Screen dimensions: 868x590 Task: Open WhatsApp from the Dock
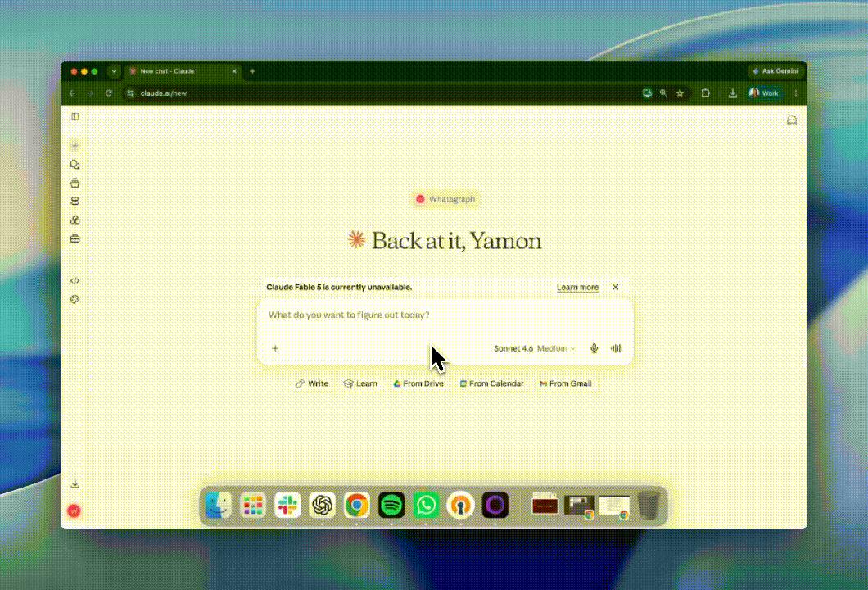[426, 506]
